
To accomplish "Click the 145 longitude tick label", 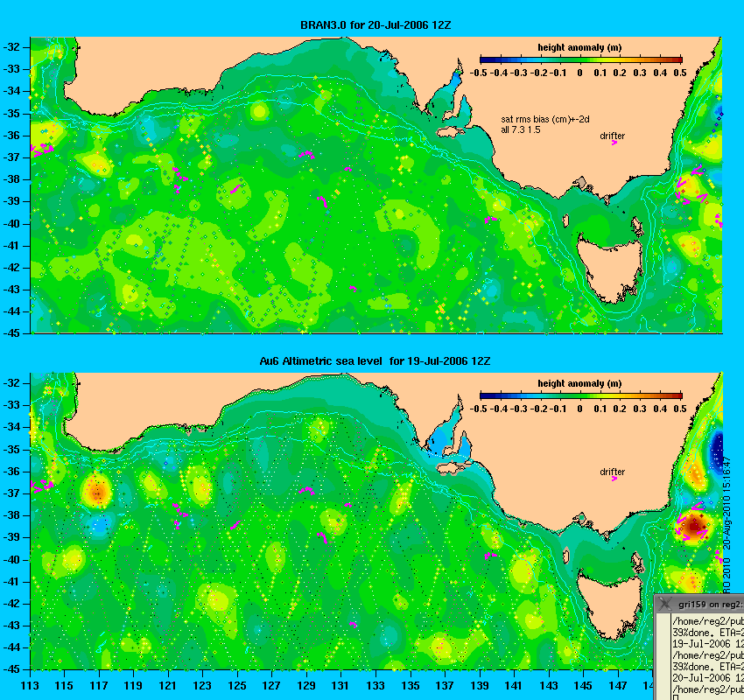I will (x=583, y=686).
